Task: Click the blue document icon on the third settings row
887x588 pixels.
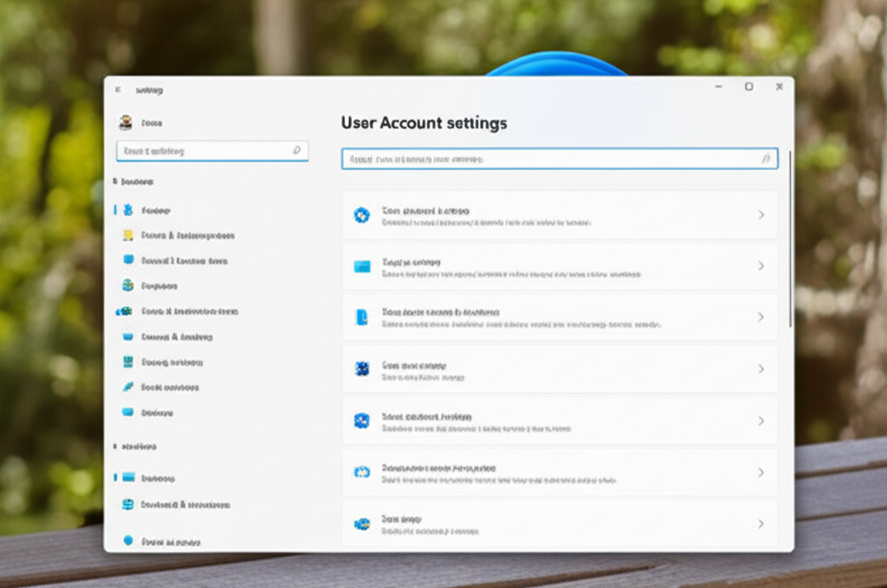Action: (361, 317)
